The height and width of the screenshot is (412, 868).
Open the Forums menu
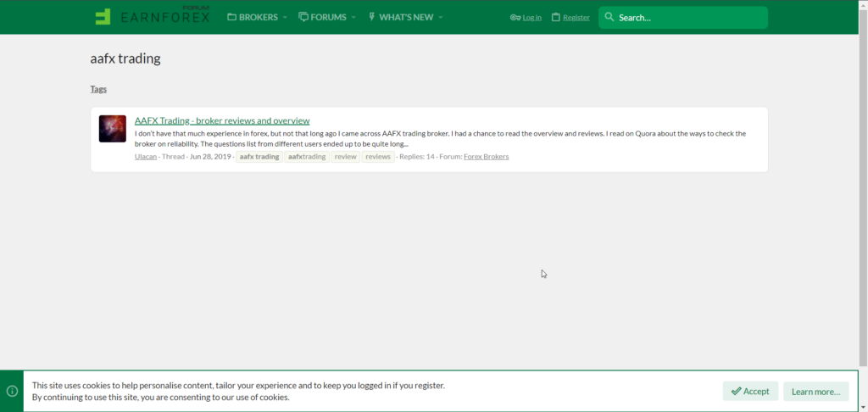pyautogui.click(x=323, y=17)
